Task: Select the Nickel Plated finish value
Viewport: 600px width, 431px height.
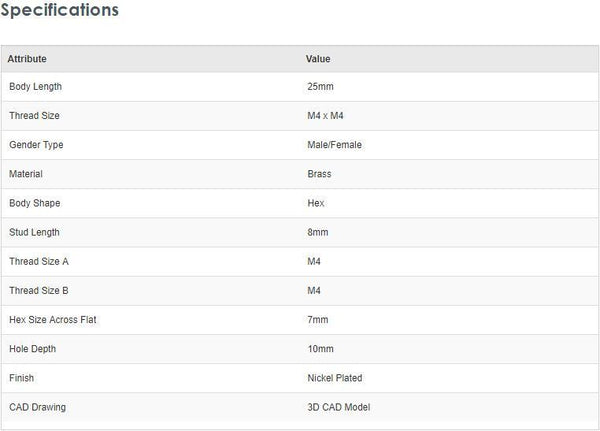Action: click(335, 378)
